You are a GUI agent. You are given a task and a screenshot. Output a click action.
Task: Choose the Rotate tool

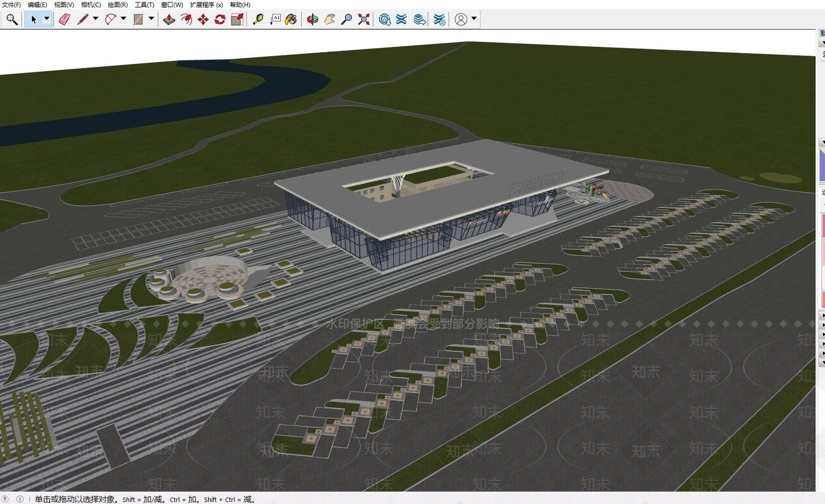(x=220, y=20)
